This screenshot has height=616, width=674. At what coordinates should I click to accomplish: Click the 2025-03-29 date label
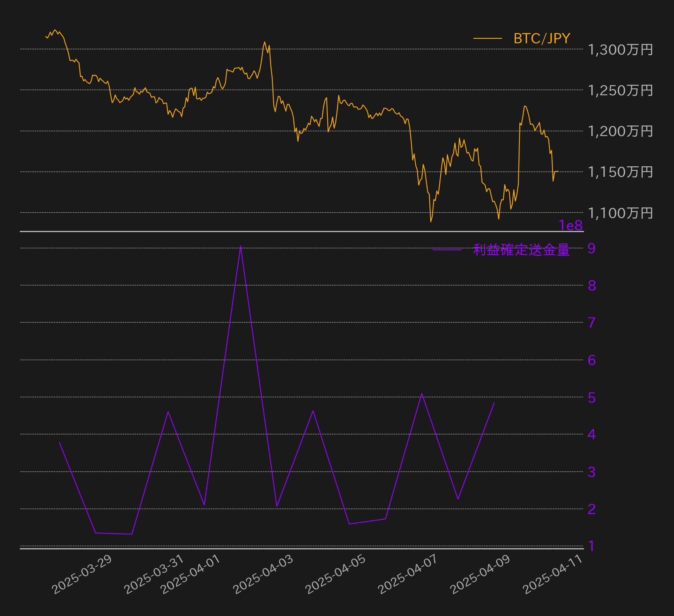pyautogui.click(x=82, y=574)
